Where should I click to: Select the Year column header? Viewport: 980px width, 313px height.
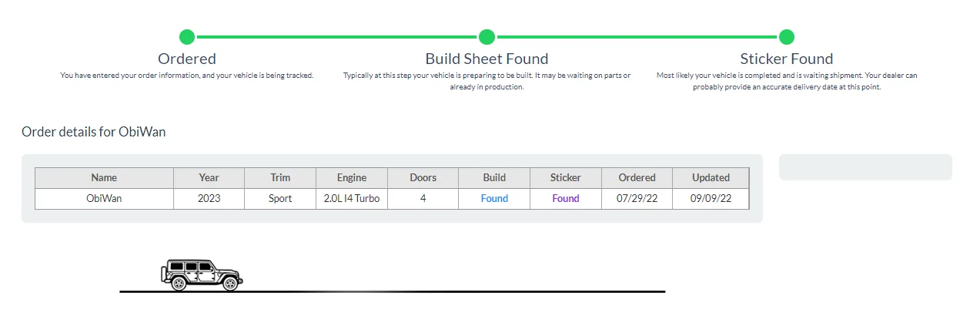point(209,177)
